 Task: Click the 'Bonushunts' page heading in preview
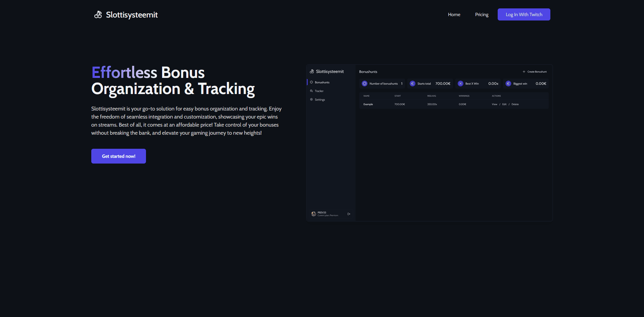pyautogui.click(x=368, y=72)
